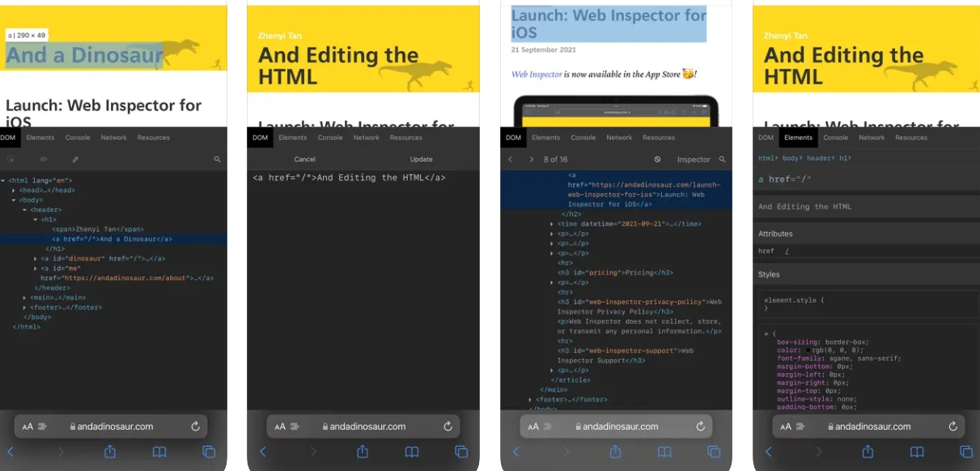Image resolution: width=980 pixels, height=471 pixels.
Task: Reload the page in first phone's address bar
Action: pos(195,426)
